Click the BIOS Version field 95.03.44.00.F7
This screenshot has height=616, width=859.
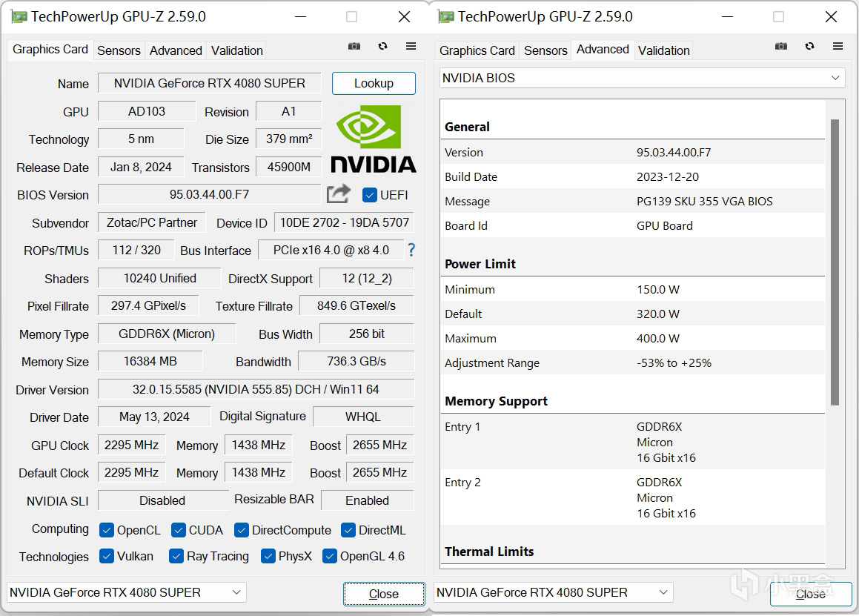209,194
